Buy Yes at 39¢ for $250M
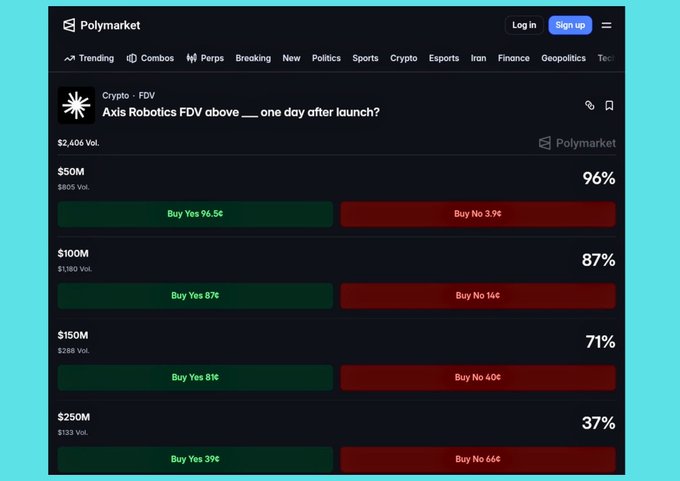This screenshot has width=680, height=481. point(195,459)
